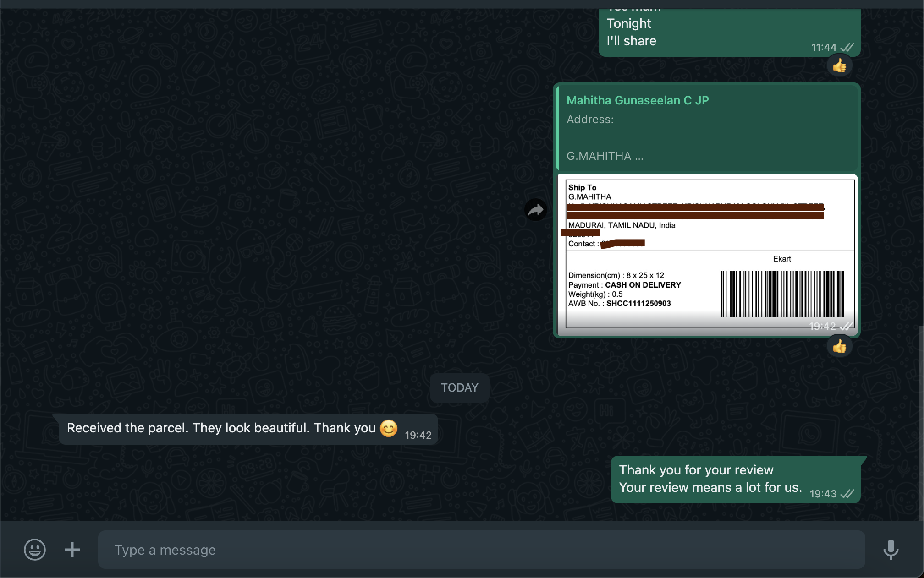The width and height of the screenshot is (924, 578).
Task: Click the 19:42 timestamp on received message
Action: click(418, 435)
